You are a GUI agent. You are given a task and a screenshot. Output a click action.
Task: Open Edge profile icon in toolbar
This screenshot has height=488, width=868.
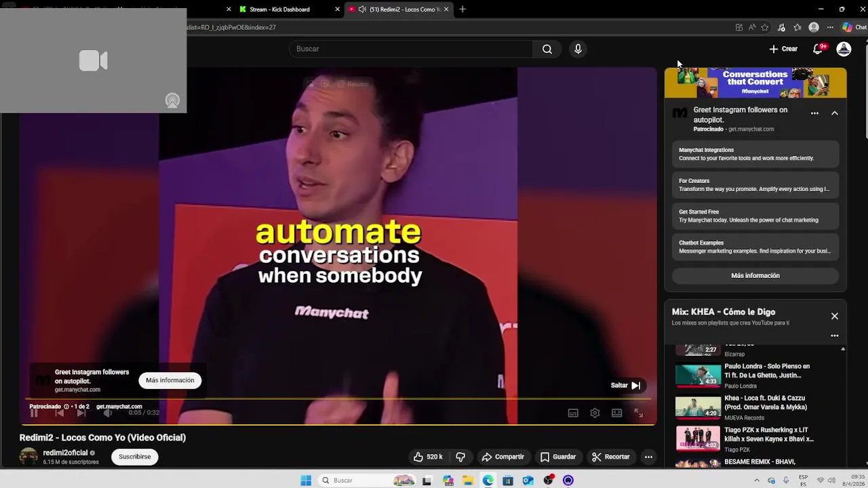coord(814,27)
